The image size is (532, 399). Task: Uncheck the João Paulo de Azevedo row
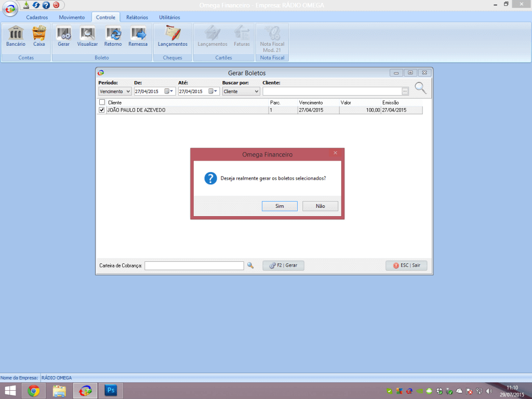tap(102, 110)
